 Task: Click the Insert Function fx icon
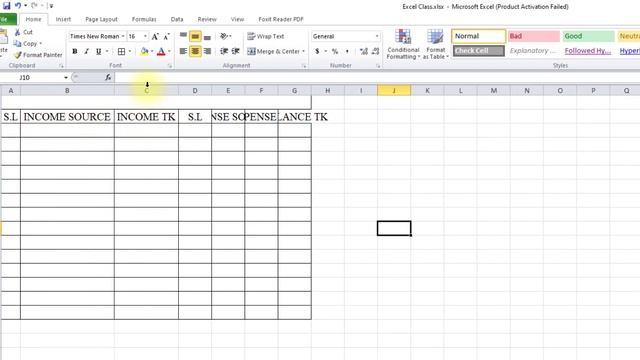(108, 77)
